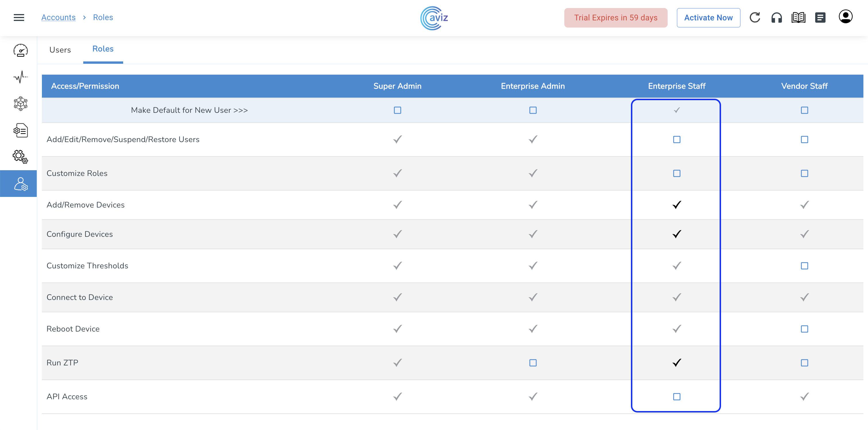Follow the Accounts breadcrumb link
Viewport: 868px width, 430px height.
tap(58, 18)
